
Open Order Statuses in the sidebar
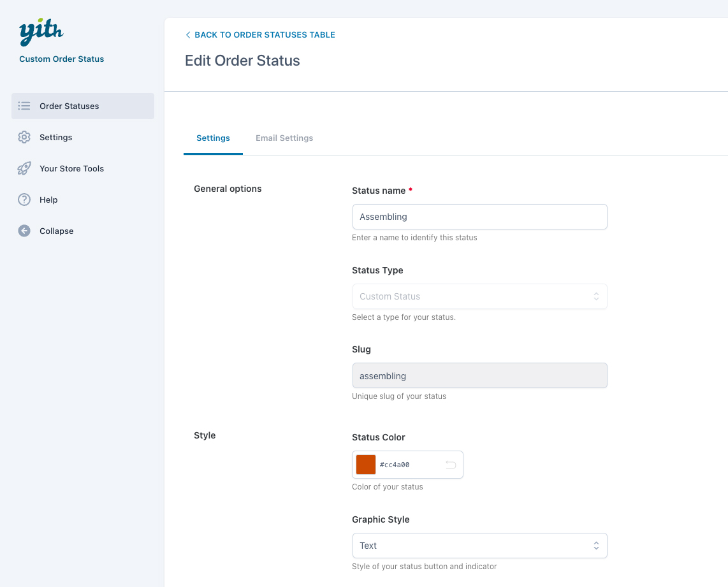tap(69, 106)
